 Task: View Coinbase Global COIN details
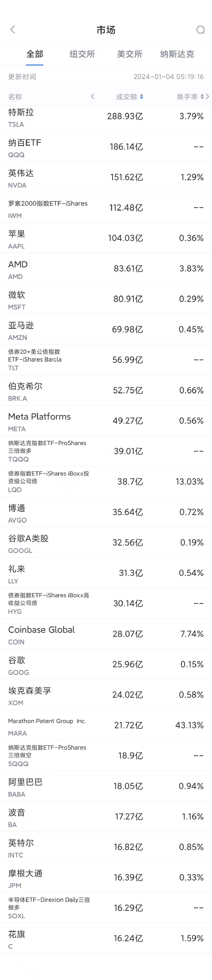[106, 634]
